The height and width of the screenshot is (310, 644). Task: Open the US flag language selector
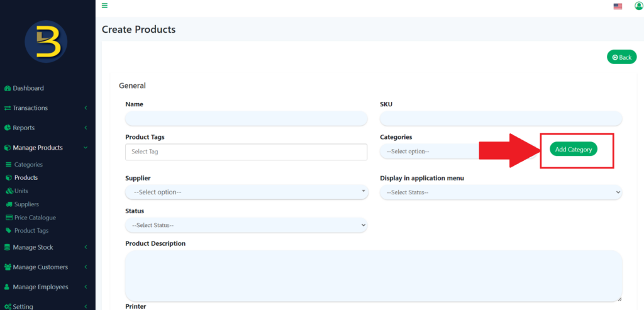tap(618, 6)
